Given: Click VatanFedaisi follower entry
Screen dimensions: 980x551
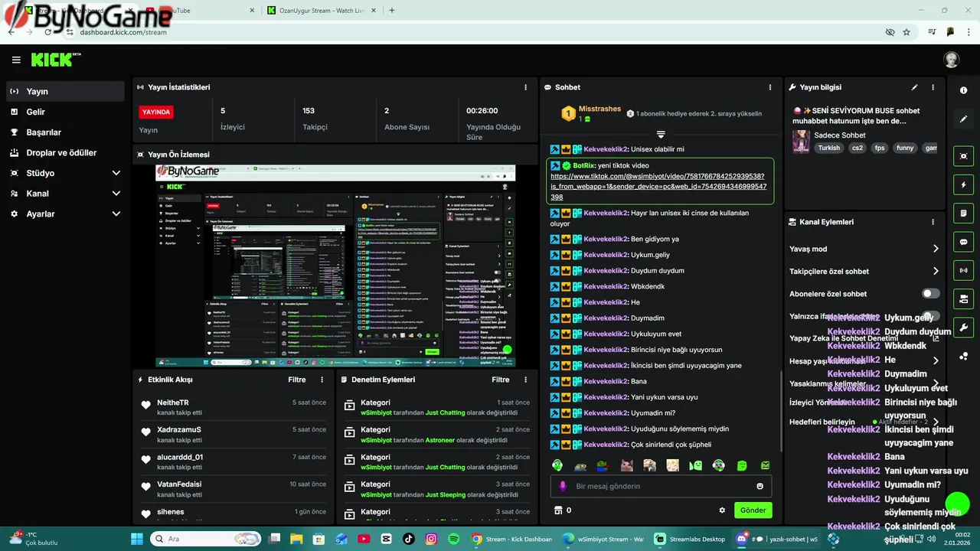Looking at the screenshot, I should click(x=234, y=489).
